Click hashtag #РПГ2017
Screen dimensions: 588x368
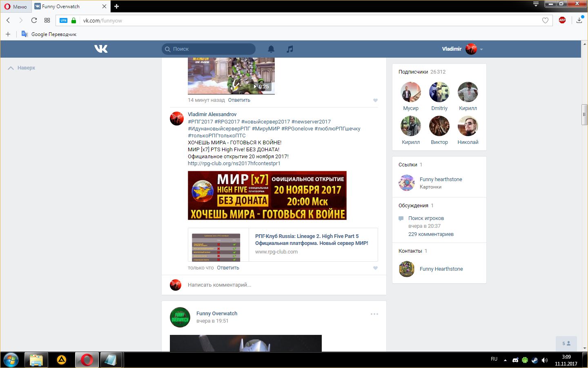click(200, 122)
